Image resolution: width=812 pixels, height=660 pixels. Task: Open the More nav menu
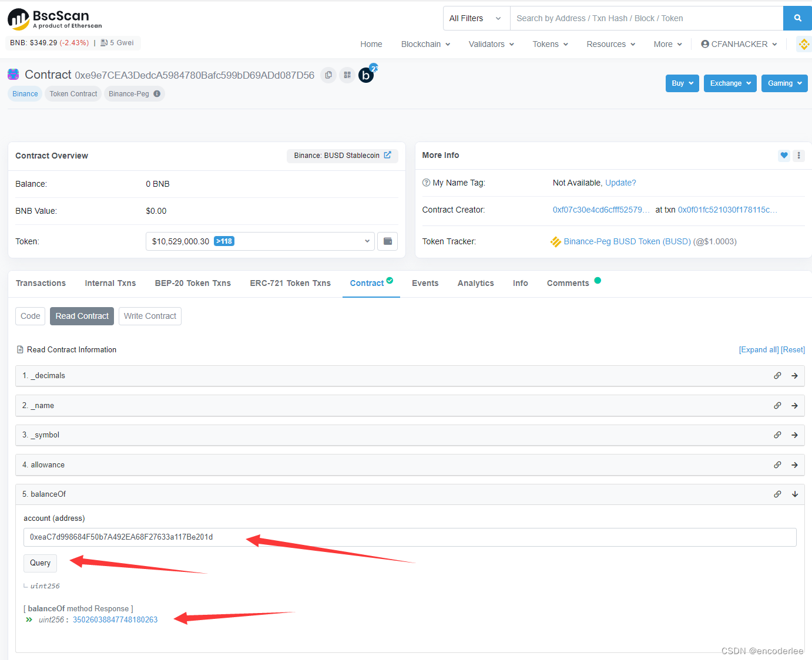point(667,44)
